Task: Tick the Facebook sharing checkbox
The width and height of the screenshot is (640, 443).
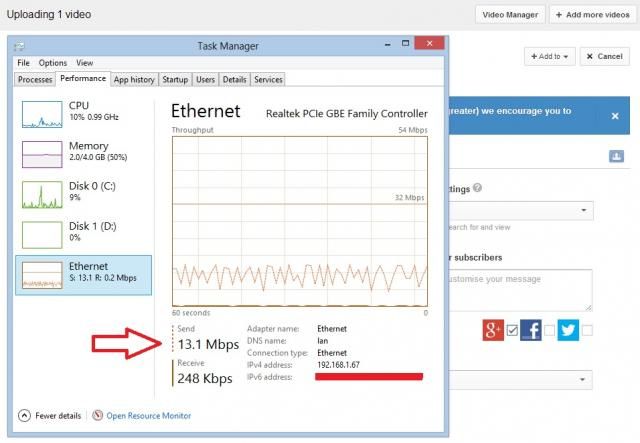Action: 549,331
